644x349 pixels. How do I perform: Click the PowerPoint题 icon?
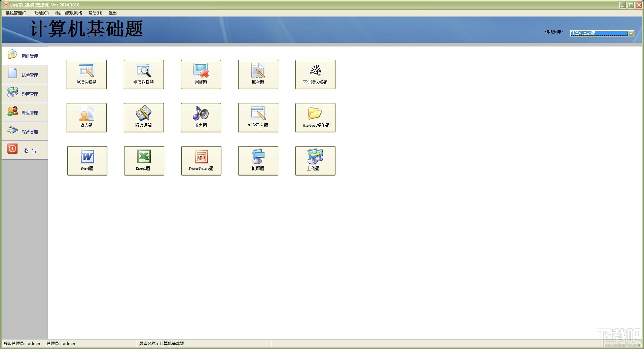201,157
